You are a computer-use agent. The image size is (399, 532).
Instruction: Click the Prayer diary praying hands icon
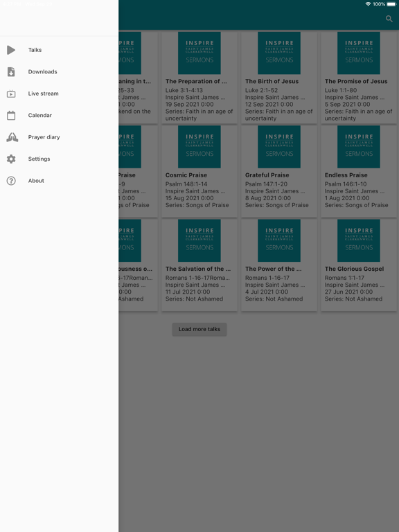pos(12,137)
